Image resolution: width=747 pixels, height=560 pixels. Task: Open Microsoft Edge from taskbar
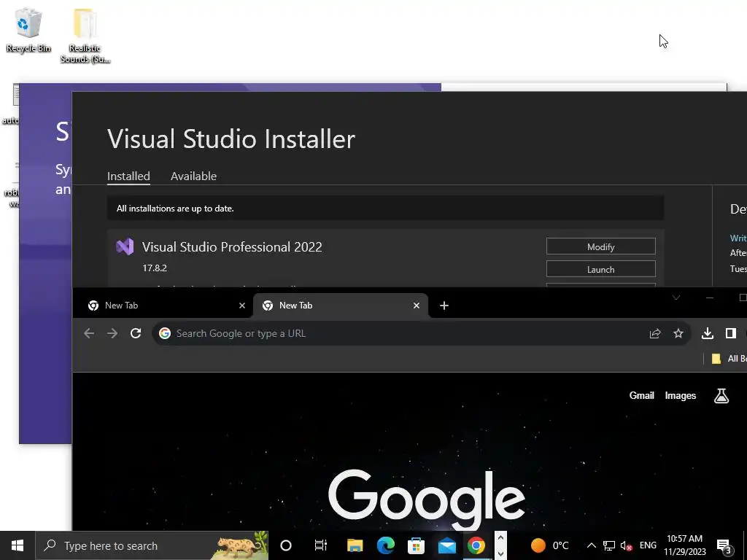tap(385, 545)
